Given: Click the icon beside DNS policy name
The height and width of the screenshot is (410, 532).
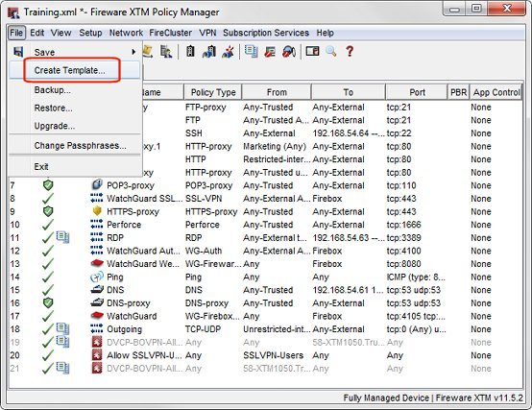Looking at the screenshot, I should click(x=97, y=290).
